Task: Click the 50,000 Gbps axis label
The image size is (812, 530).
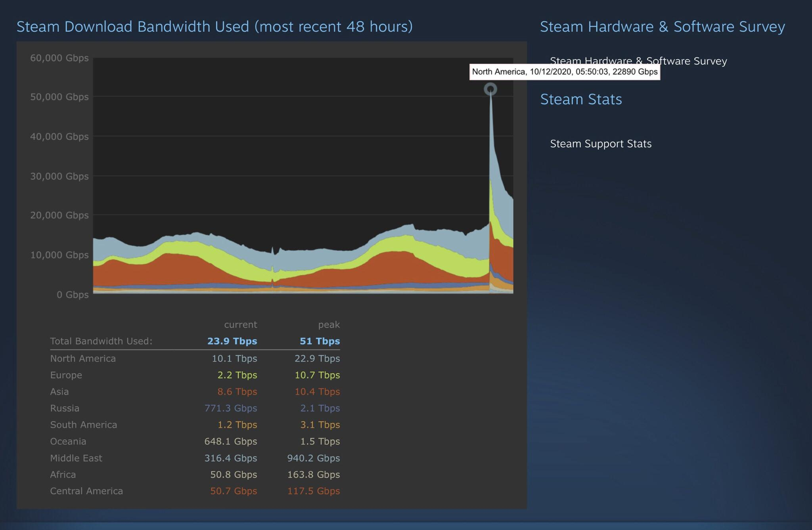Action: [59, 97]
